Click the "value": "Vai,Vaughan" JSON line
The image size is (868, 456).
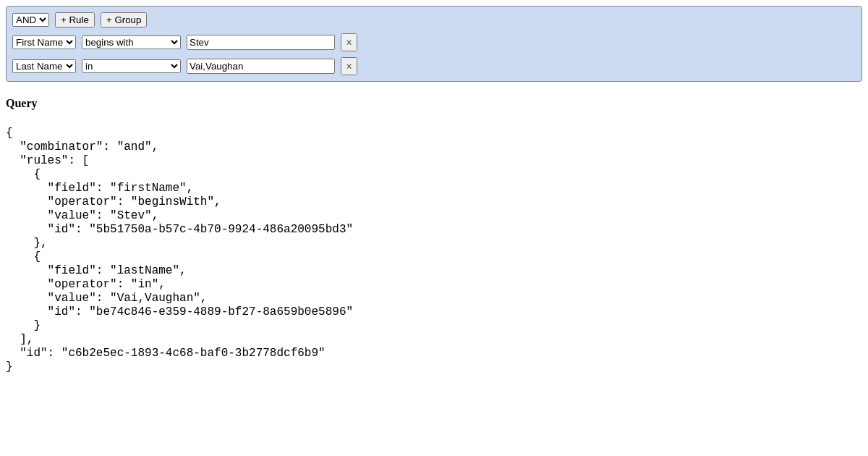click(x=127, y=298)
